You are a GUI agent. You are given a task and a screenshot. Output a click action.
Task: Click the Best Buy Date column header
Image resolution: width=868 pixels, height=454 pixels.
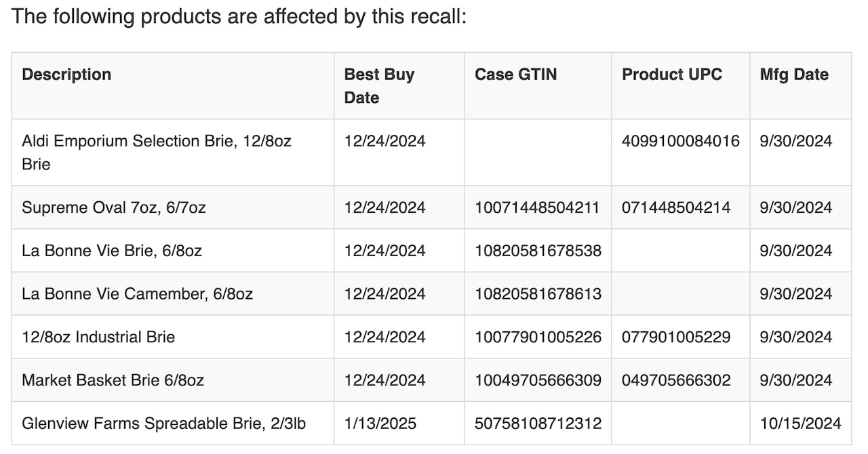pyautogui.click(x=379, y=86)
